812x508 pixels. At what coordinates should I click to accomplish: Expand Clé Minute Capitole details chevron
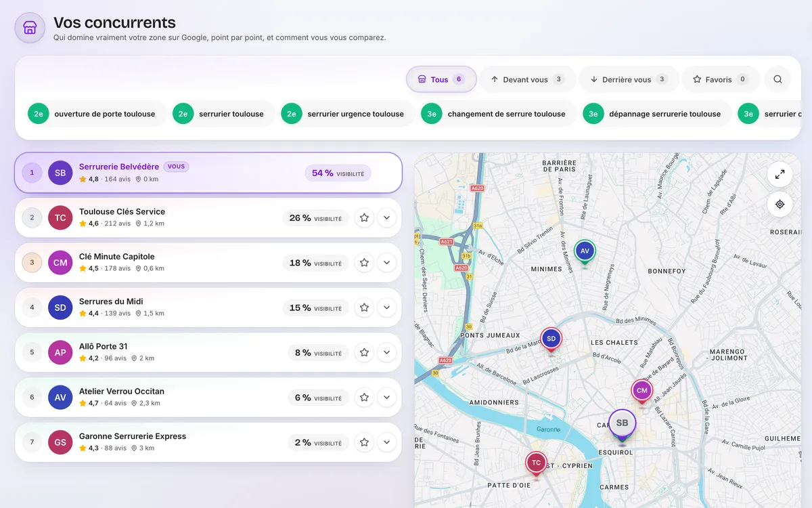tap(386, 263)
